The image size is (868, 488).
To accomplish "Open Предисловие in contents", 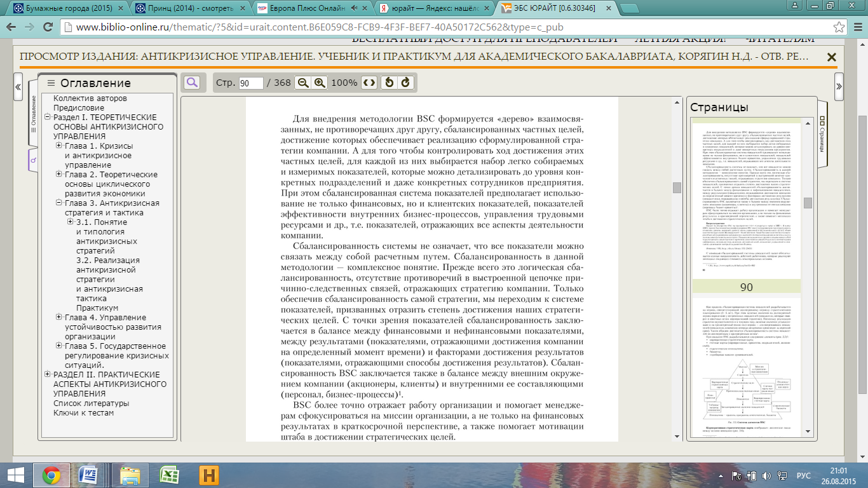I will 79,108.
